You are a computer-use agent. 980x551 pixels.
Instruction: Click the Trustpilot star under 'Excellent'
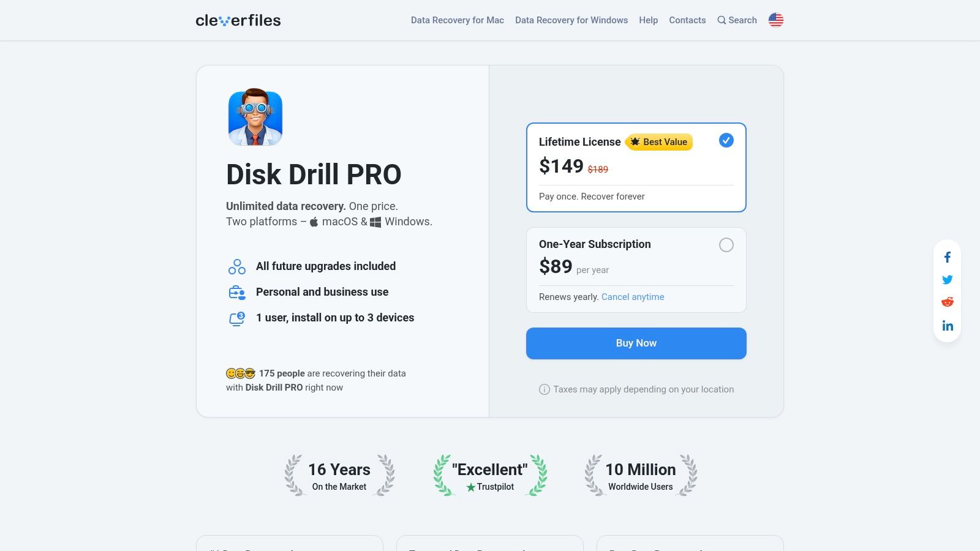pyautogui.click(x=472, y=487)
